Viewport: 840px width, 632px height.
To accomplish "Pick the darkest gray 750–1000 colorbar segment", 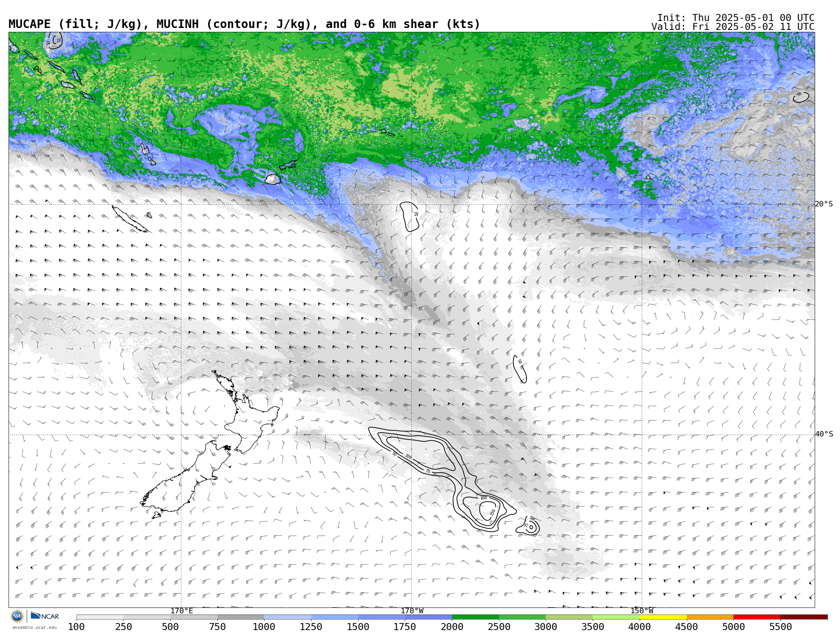I will 241,617.
